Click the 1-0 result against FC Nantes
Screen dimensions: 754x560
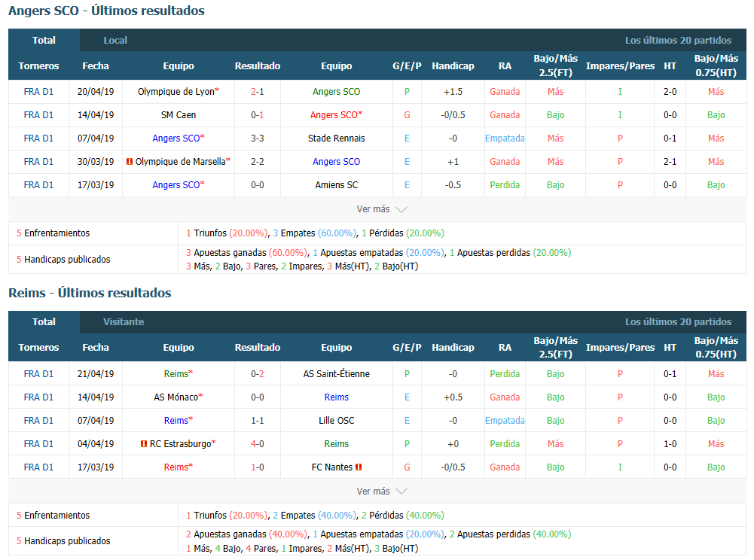pos(258,467)
